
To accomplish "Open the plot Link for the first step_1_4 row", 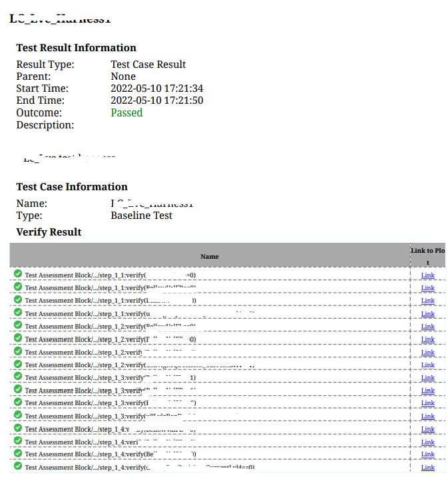I will (427, 429).
